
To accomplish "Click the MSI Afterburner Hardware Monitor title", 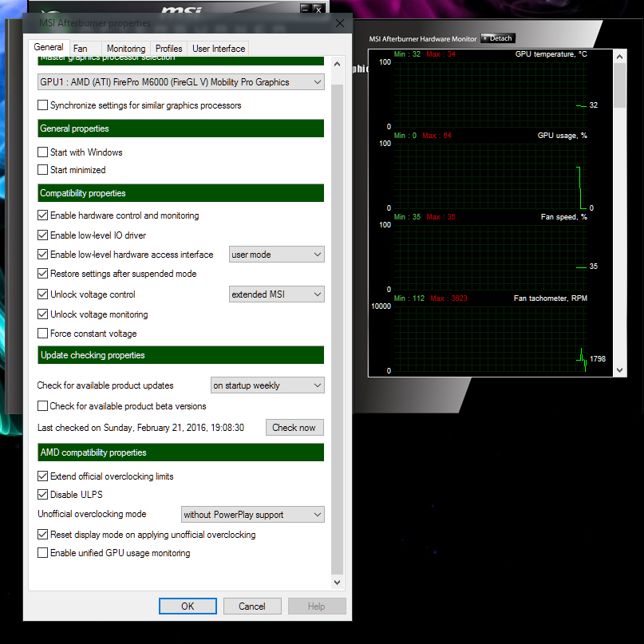I will pyautogui.click(x=423, y=39).
